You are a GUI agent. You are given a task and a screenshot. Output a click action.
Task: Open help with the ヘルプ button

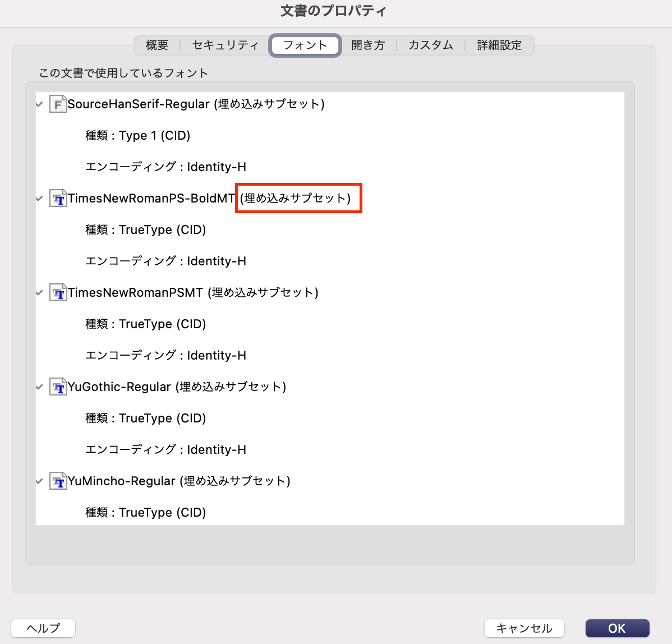tap(43, 628)
